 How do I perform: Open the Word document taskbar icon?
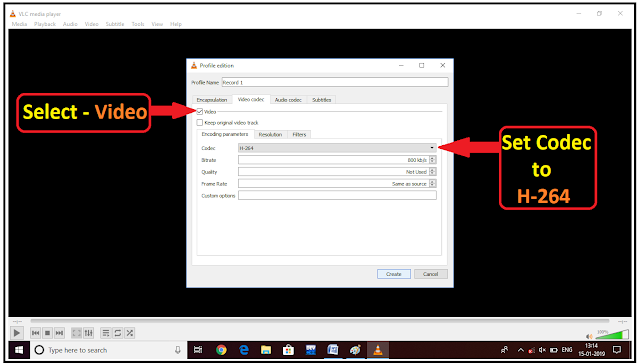[333, 350]
